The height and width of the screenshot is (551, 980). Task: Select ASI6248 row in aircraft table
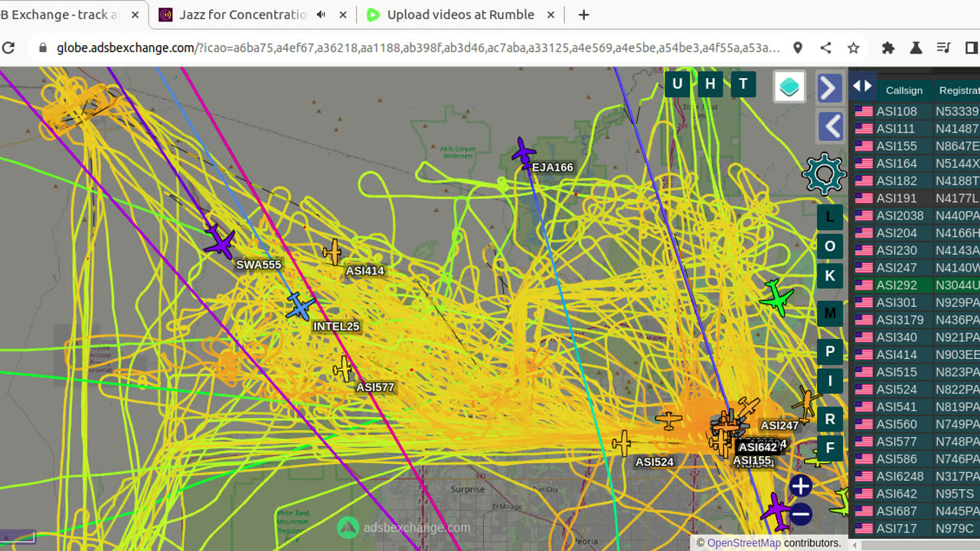916,476
